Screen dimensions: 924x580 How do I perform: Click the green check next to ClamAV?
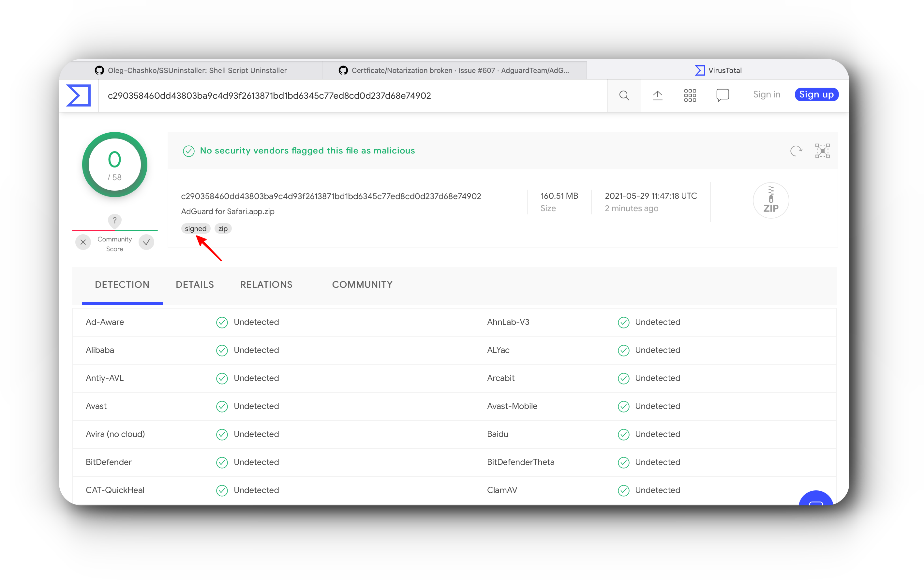click(623, 490)
